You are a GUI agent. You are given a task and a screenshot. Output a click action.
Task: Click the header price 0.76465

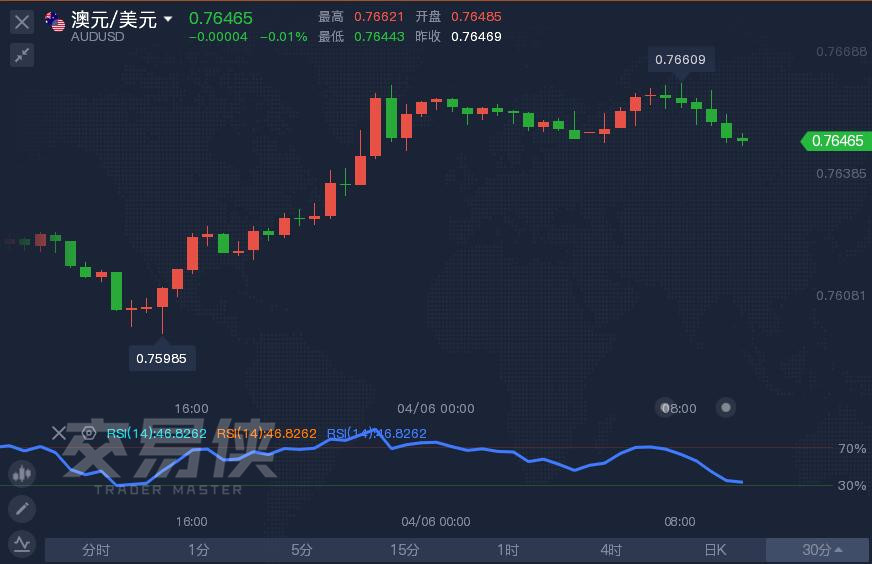tap(221, 18)
